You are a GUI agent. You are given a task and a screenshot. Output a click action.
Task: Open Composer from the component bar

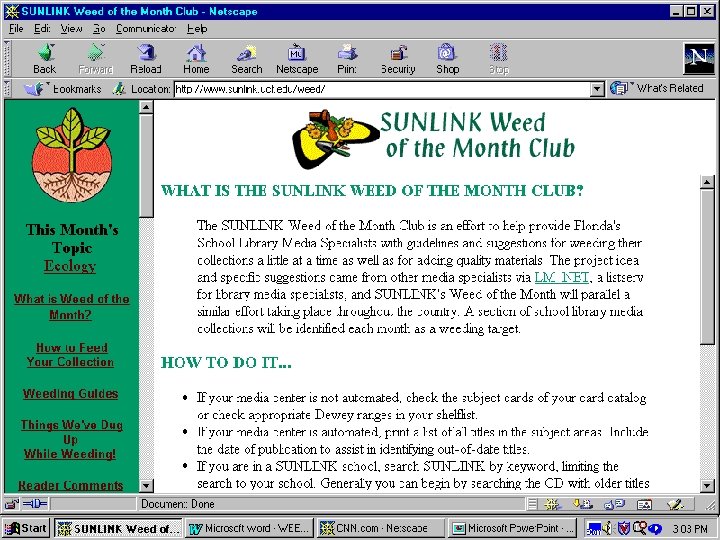675,504
